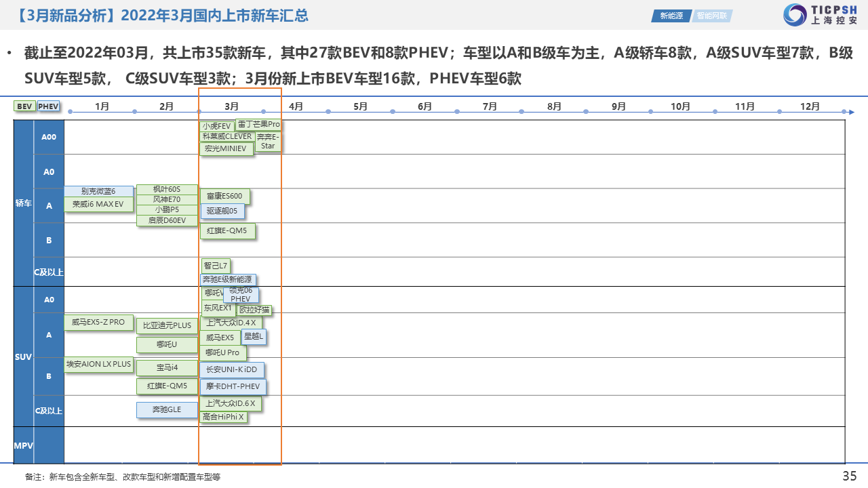Click the 长安UNI-K iDD box
868x488 pixels.
tap(232, 369)
